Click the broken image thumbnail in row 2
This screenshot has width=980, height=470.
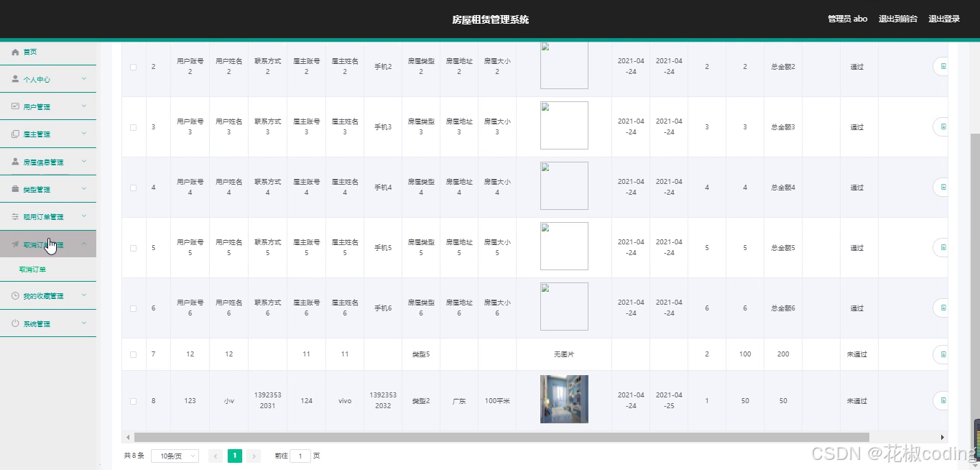pos(564,65)
